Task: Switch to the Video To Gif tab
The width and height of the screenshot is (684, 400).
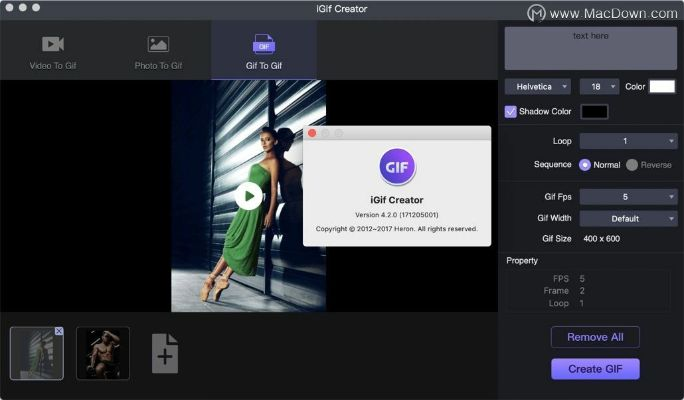Action: pyautogui.click(x=53, y=51)
